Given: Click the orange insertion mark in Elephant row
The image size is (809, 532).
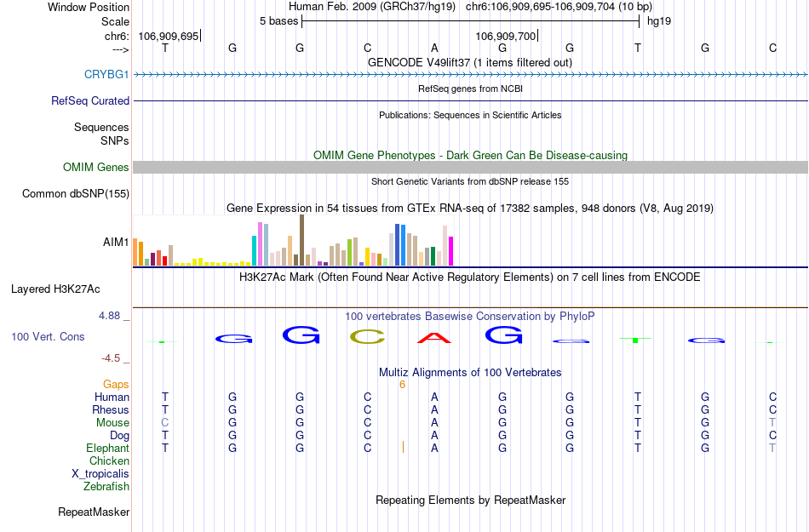Looking at the screenshot, I should coord(403,447).
